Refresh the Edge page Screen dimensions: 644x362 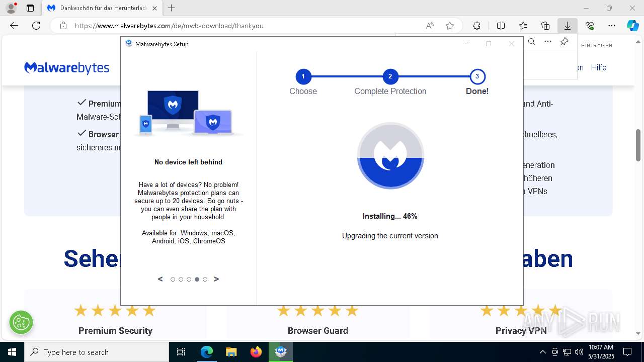[36, 26]
